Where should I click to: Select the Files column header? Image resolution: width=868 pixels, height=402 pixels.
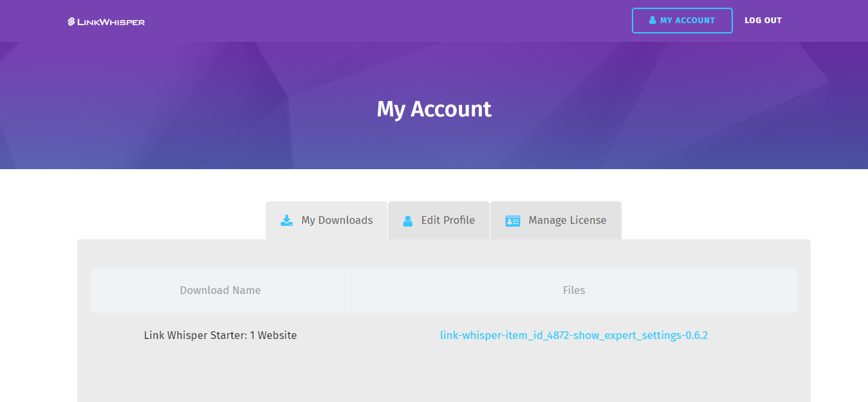click(x=574, y=290)
